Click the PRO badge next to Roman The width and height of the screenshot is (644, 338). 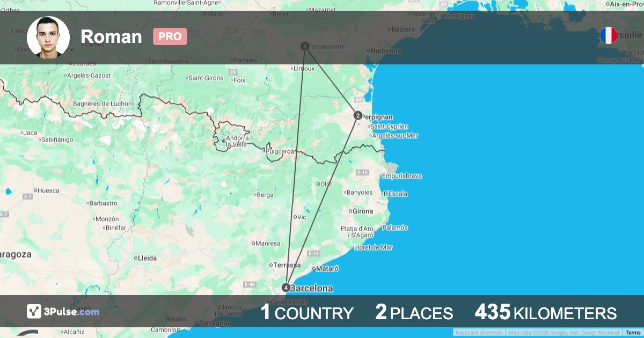tap(170, 36)
